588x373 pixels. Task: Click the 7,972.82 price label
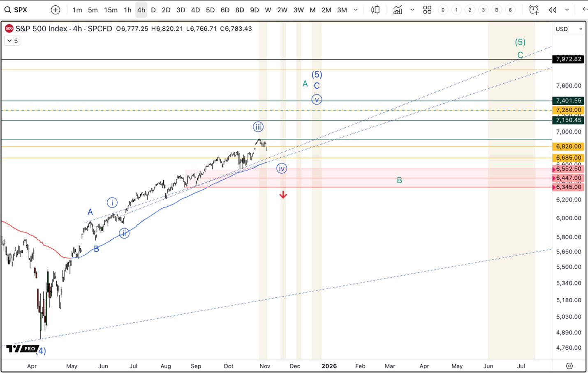click(569, 59)
